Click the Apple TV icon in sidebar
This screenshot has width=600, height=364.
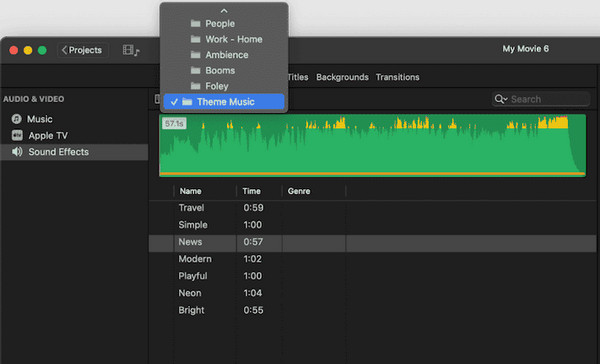pyautogui.click(x=17, y=135)
